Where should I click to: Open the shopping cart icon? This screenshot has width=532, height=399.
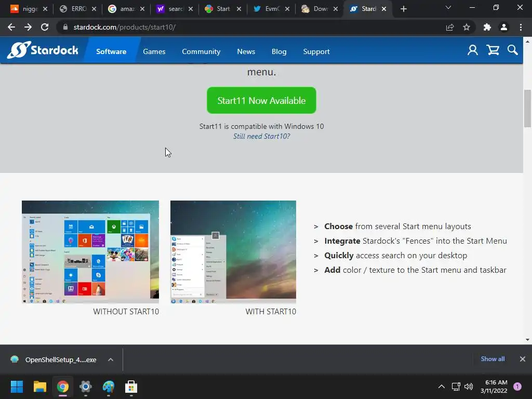click(x=493, y=50)
